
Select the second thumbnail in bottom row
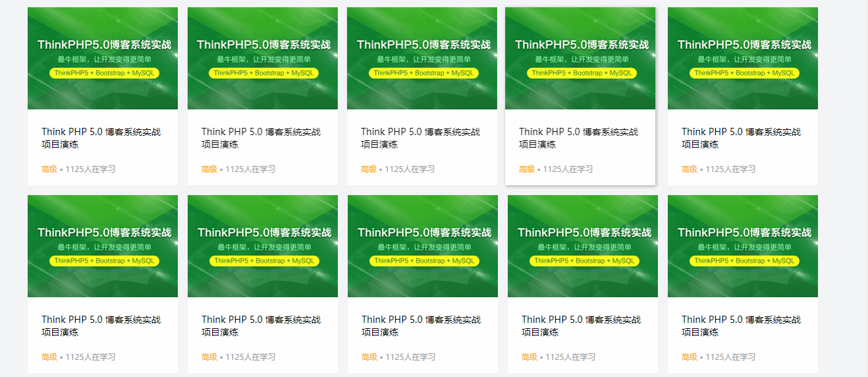(x=263, y=246)
